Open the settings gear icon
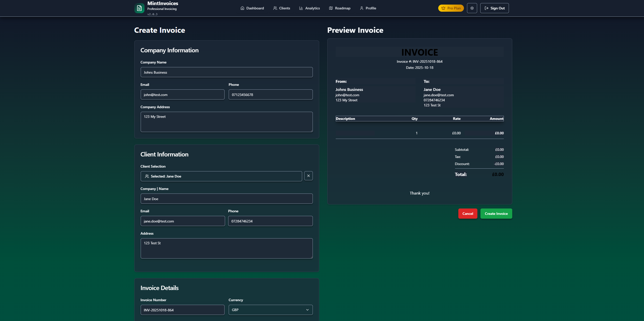This screenshot has height=321, width=644. (472, 8)
